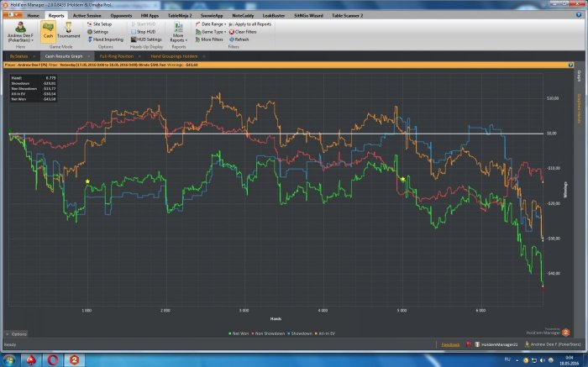Toggle the Non Showdown legend series

pos(271,333)
